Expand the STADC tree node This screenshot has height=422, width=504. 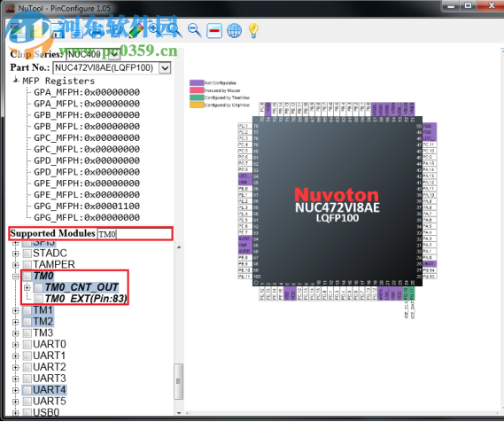tap(15, 254)
